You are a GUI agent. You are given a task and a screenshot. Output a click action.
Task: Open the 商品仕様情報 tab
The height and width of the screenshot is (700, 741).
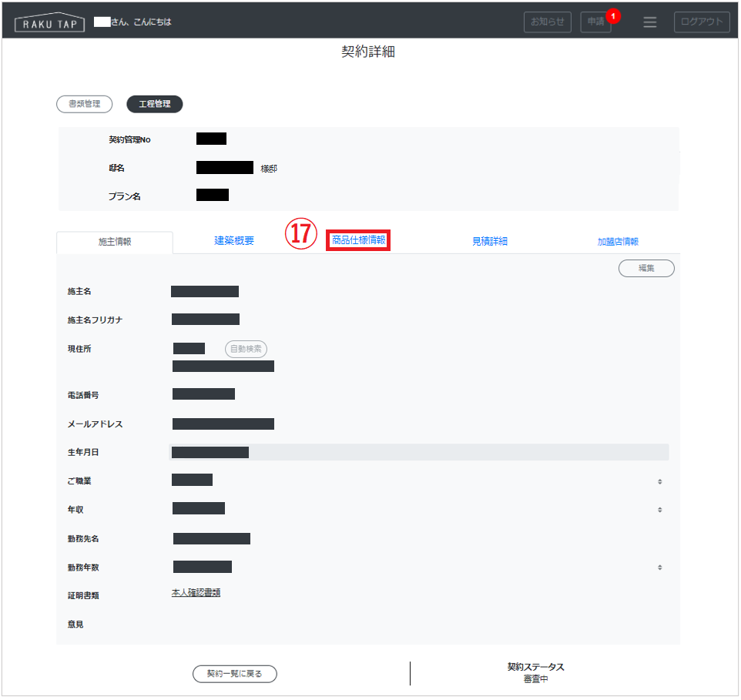point(358,240)
